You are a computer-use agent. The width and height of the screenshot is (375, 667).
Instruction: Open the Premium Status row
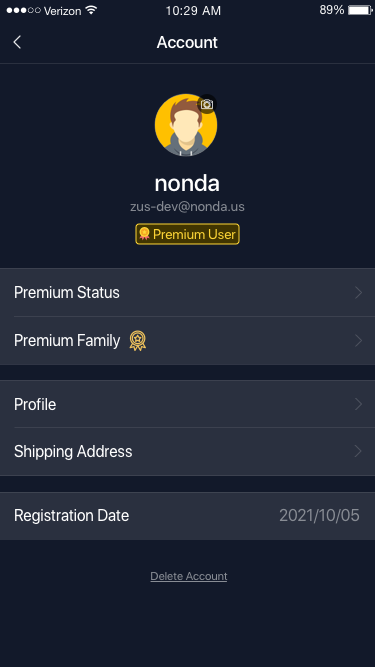[188, 292]
